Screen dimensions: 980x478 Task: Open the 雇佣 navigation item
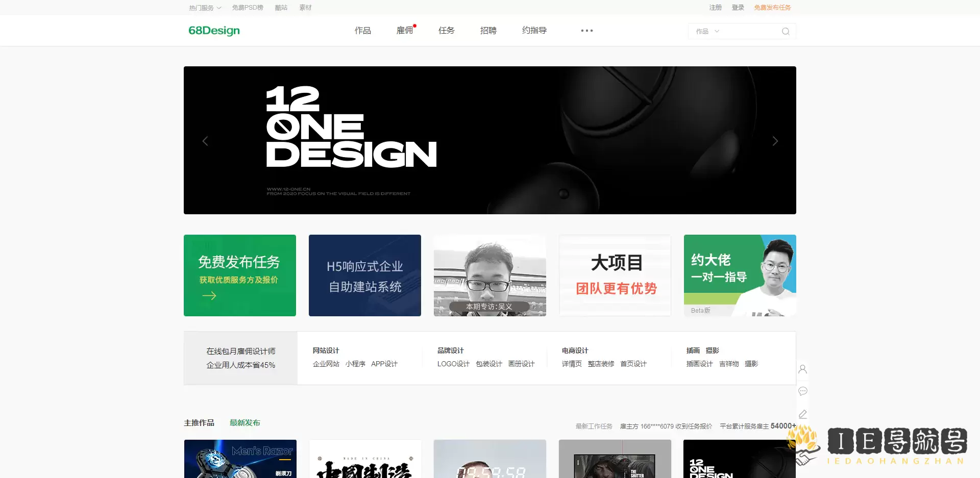click(x=404, y=31)
